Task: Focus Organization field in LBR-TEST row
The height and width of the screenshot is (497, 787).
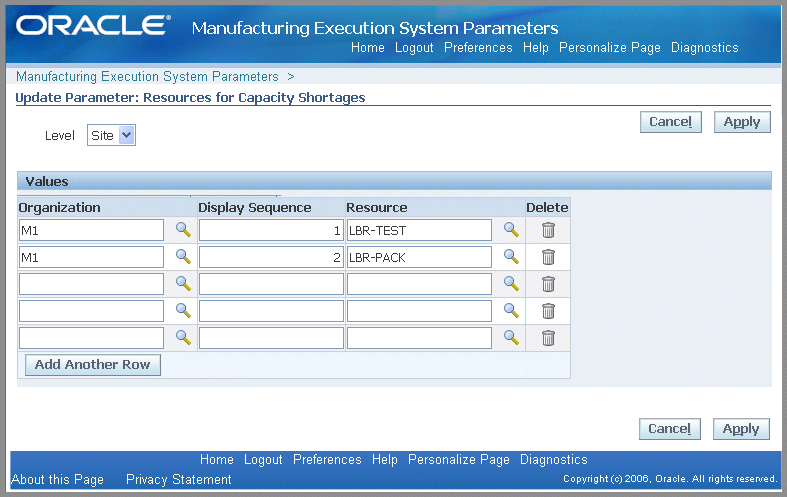Action: tap(91, 230)
